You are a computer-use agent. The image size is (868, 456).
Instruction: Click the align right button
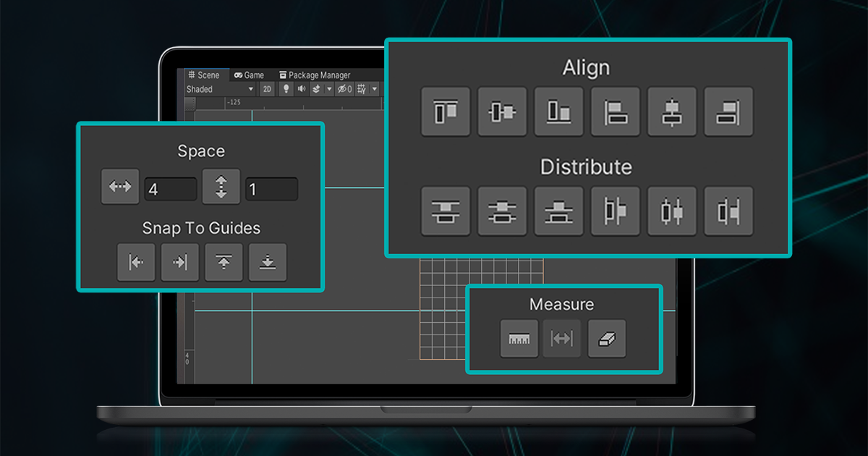728,112
